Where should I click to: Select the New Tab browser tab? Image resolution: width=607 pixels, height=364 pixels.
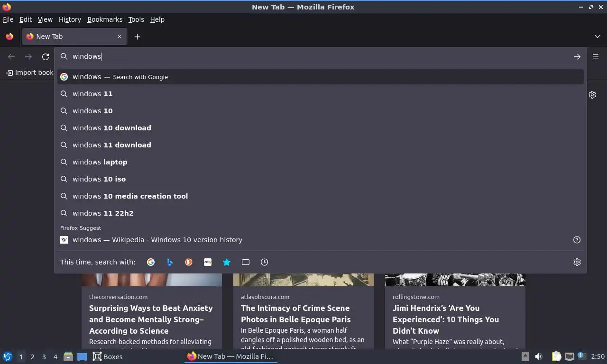[x=74, y=36]
